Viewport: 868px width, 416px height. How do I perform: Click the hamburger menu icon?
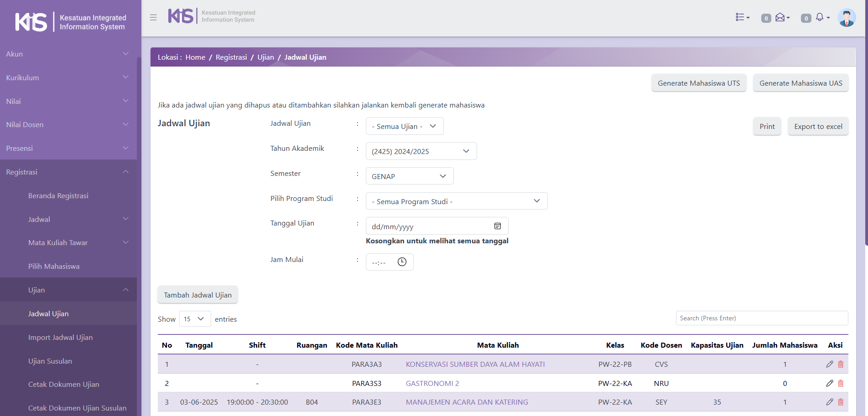tap(153, 17)
